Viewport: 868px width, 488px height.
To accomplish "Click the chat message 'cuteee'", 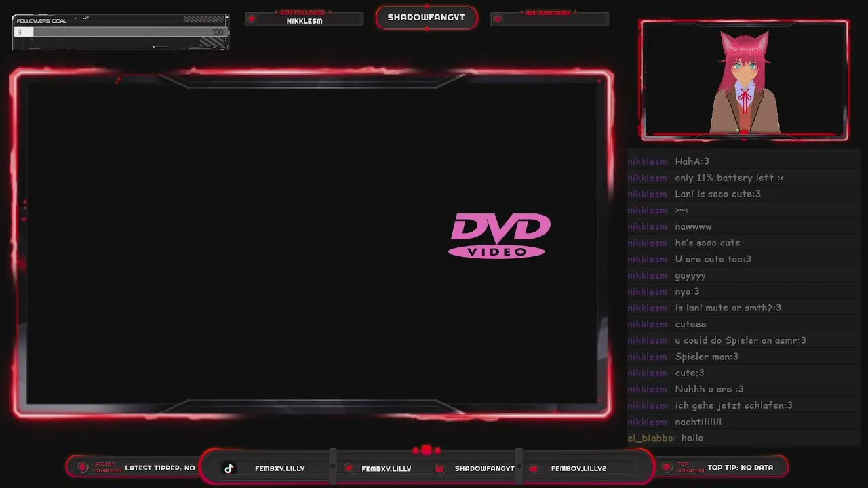I will pyautogui.click(x=690, y=324).
